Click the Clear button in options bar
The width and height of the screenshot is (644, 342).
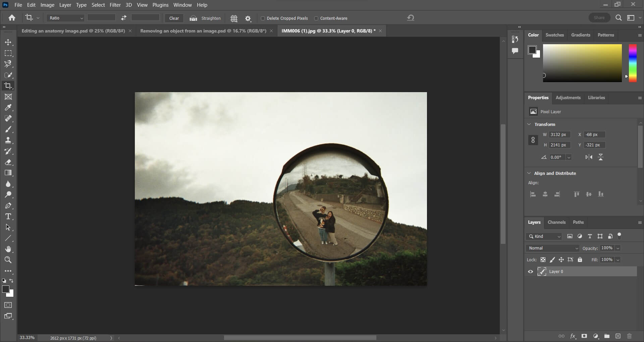click(x=174, y=18)
